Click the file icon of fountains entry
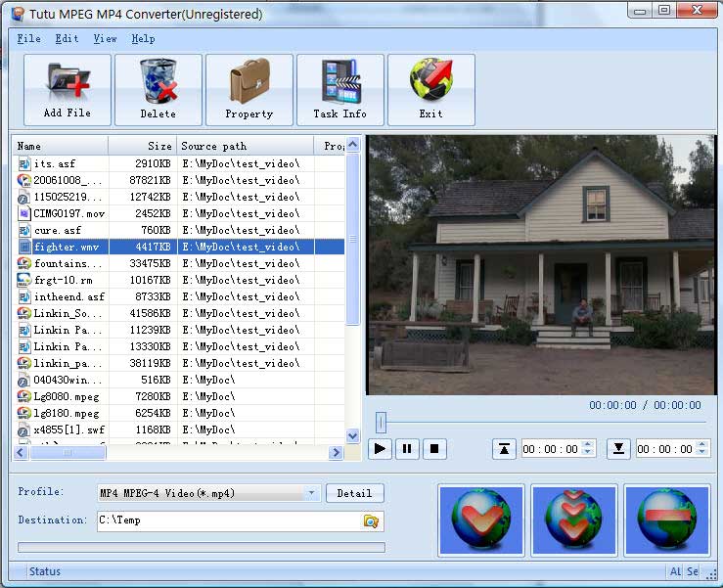723x588 pixels. (x=24, y=263)
